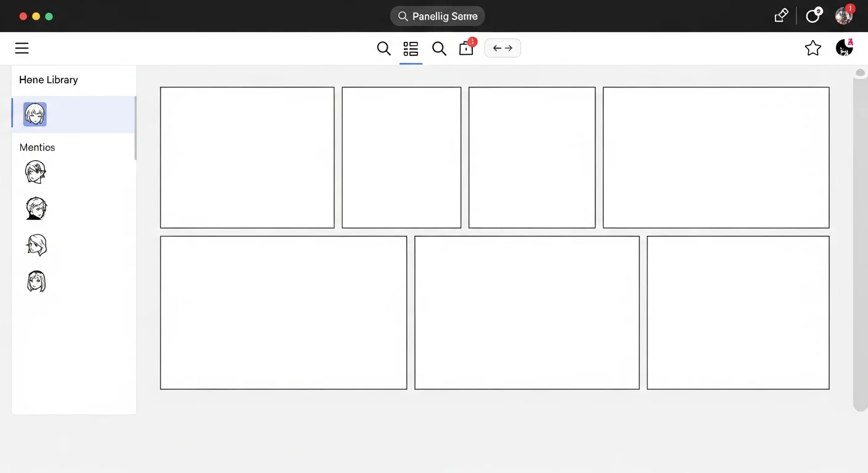Click the green maximize window button
The width and height of the screenshot is (868, 473).
coord(49,16)
